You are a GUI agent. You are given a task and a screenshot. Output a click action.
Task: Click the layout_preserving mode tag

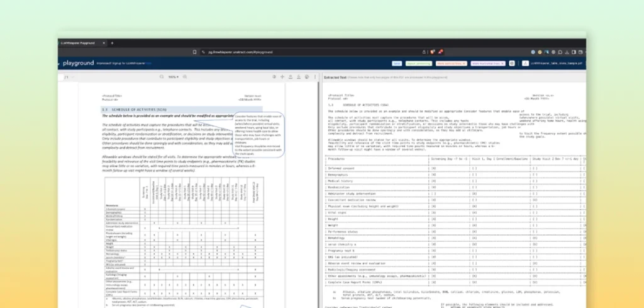(418, 64)
